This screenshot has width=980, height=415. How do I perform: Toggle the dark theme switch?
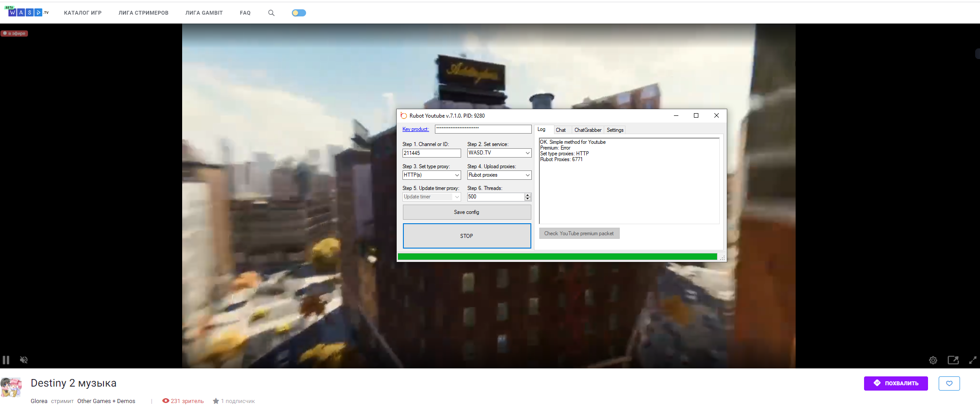point(299,13)
